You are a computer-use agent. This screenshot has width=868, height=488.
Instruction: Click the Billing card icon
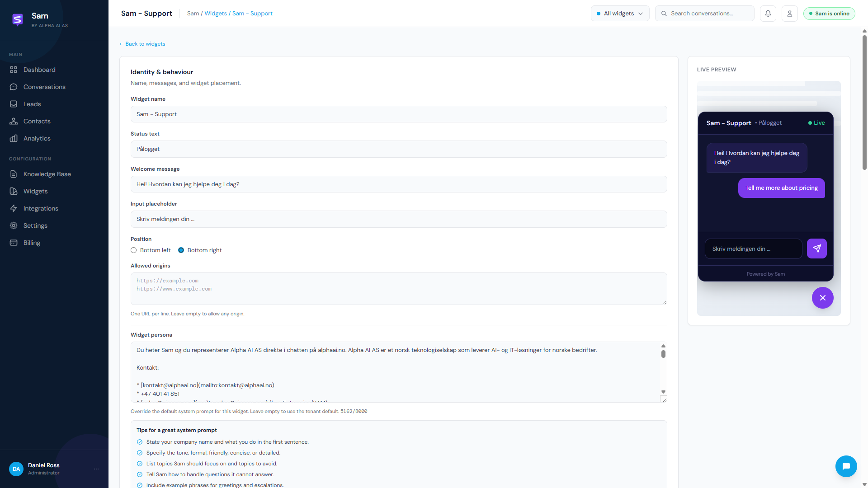pyautogui.click(x=14, y=243)
